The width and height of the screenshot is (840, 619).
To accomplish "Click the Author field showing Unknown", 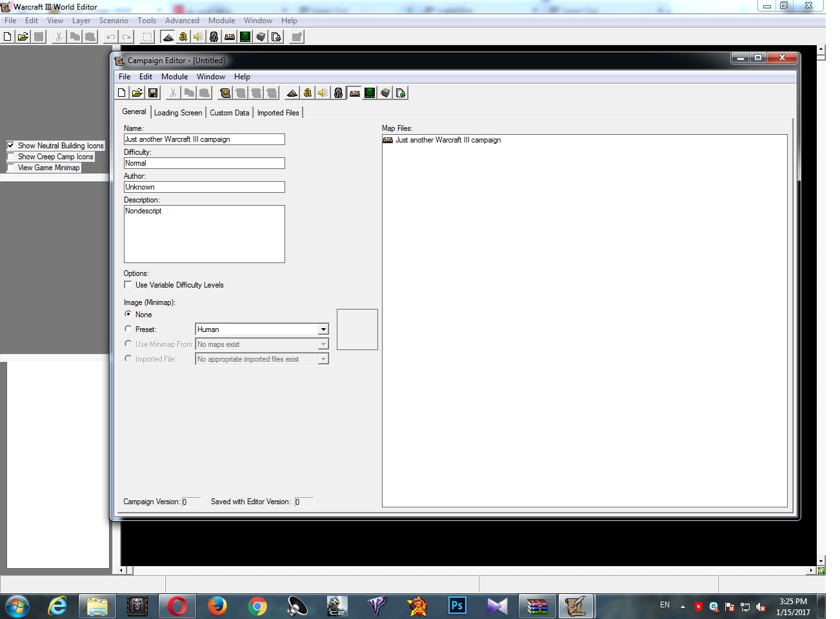I will pos(204,187).
